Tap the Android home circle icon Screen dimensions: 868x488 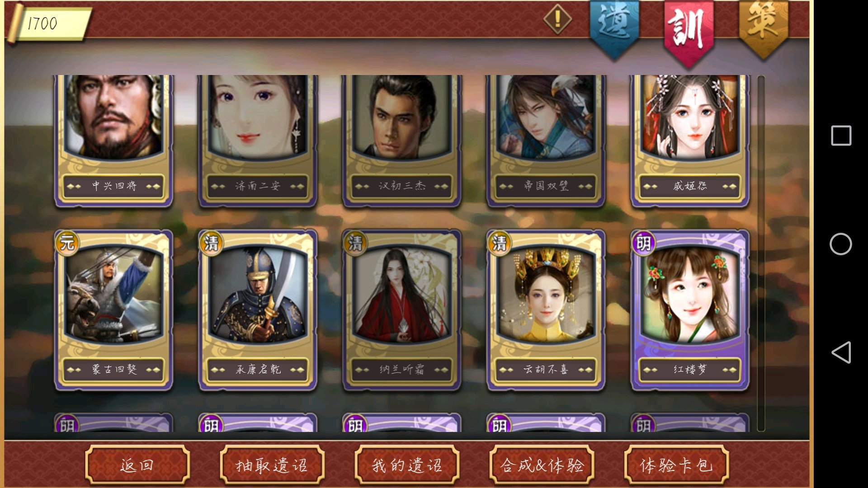pos(841,244)
